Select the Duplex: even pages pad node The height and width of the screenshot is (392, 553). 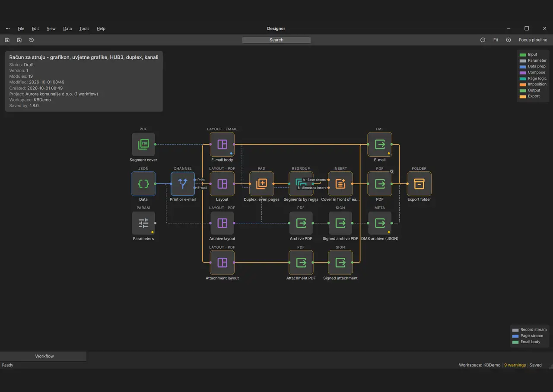[261, 183]
